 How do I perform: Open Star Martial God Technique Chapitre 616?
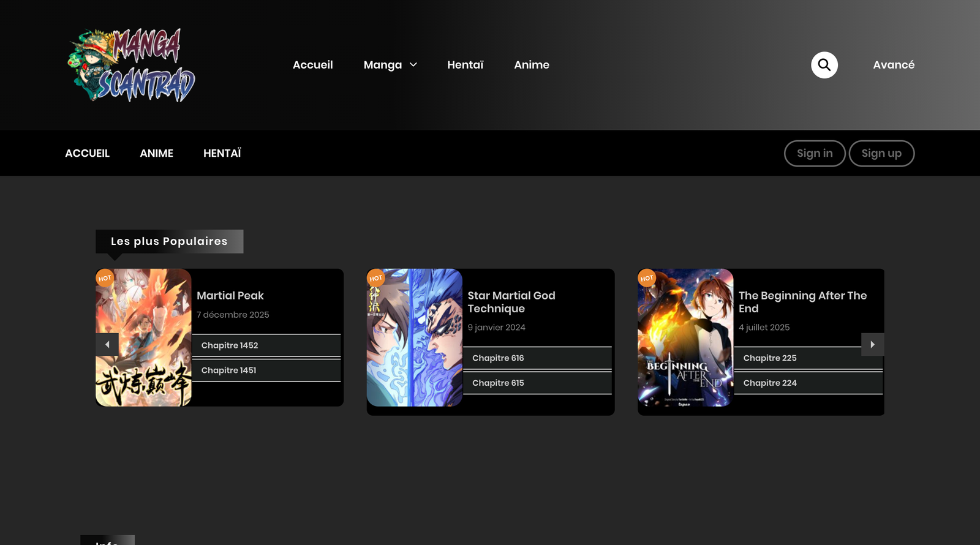[498, 358]
